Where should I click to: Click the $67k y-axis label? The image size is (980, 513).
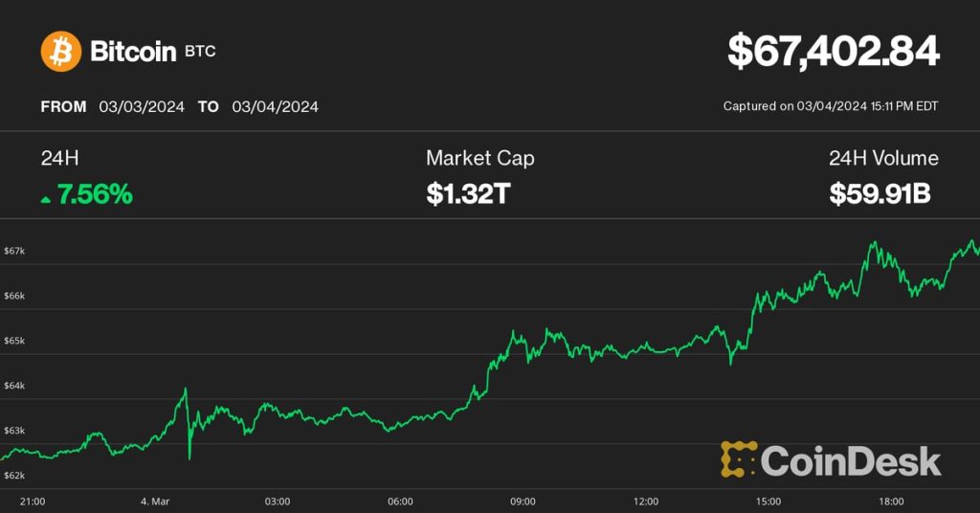[13, 251]
